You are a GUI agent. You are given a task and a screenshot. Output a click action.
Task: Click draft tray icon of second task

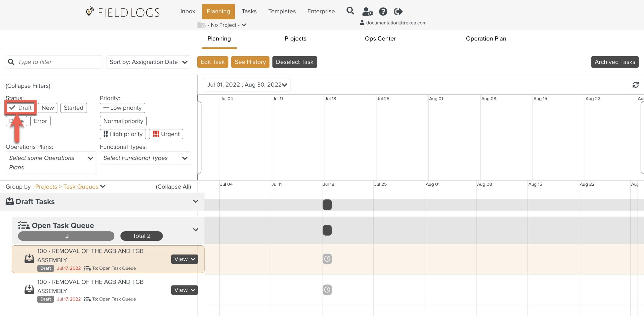[x=29, y=289]
